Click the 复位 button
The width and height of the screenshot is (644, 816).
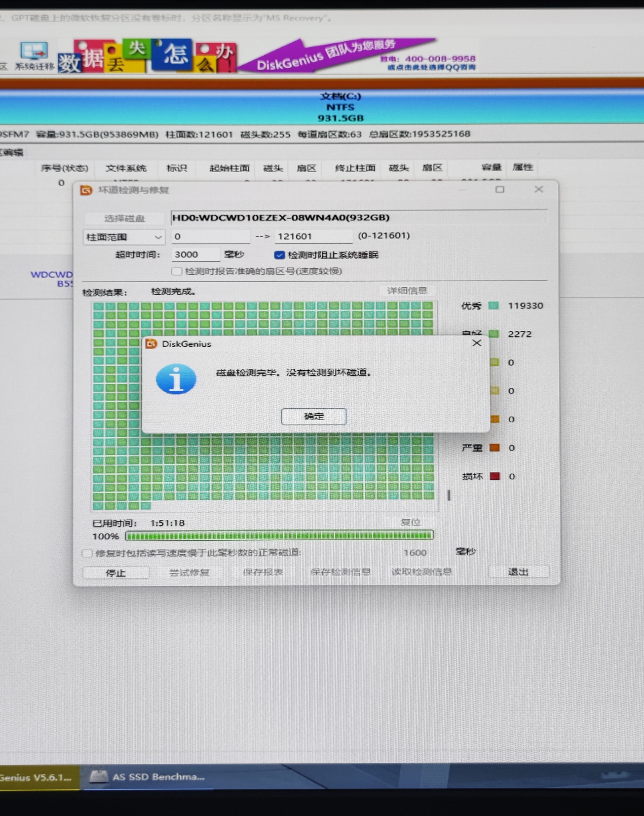pyautogui.click(x=410, y=522)
